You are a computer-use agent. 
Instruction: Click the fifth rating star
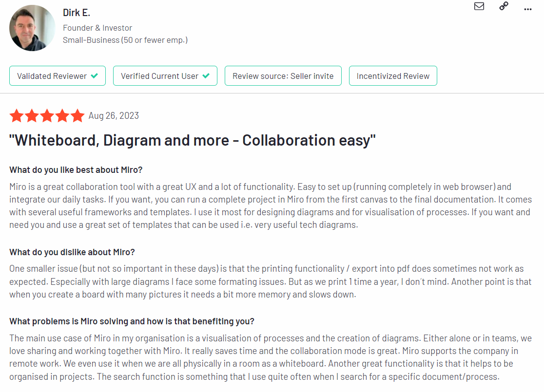click(78, 116)
